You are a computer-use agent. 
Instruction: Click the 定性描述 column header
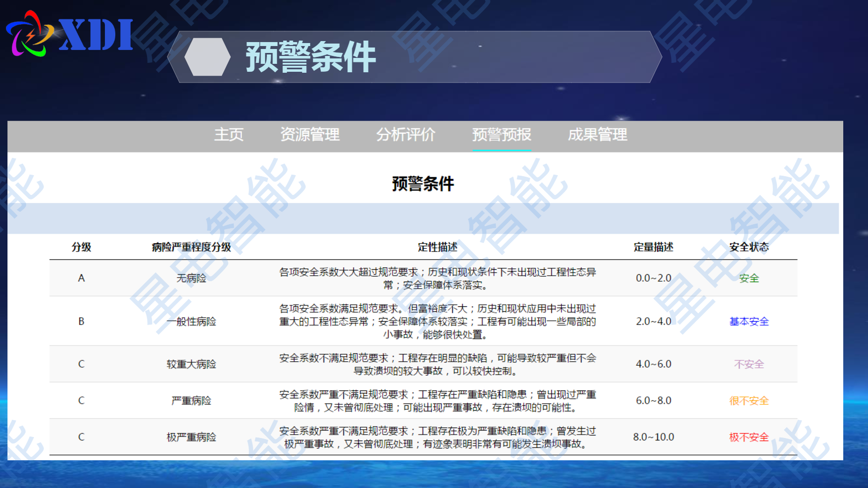(x=437, y=247)
